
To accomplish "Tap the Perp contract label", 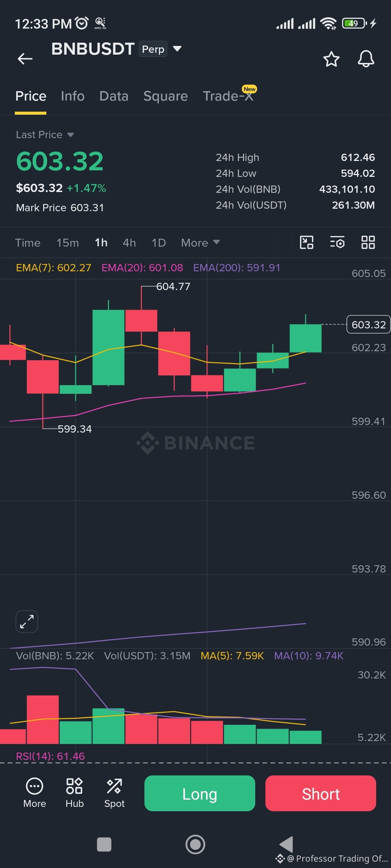I will coord(153,49).
